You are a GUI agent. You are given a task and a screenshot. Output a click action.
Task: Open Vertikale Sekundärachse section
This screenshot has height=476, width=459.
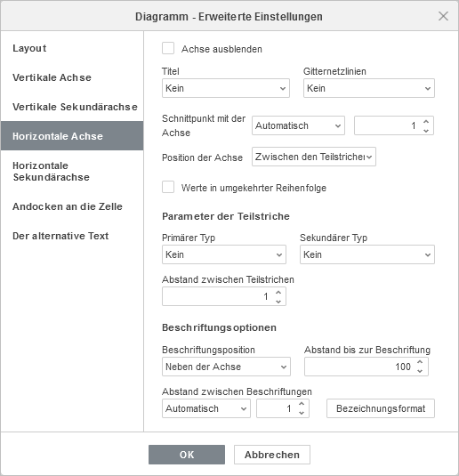(x=72, y=107)
